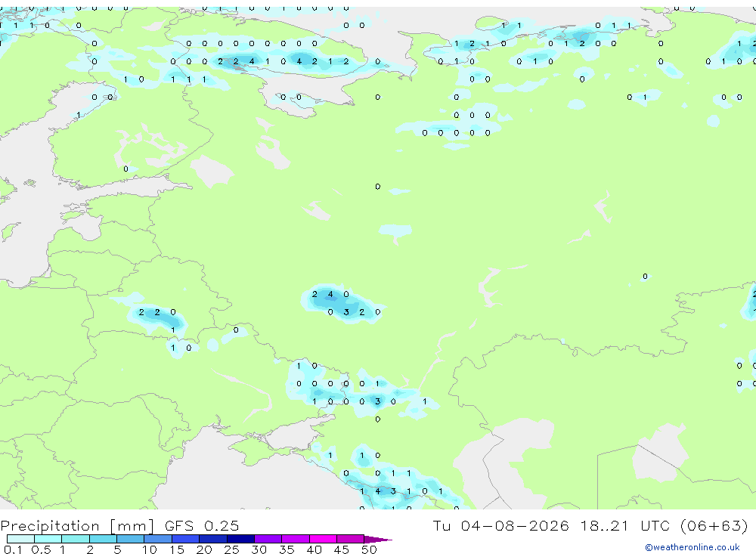This screenshot has width=756, height=554.
Task: Pick the 15–20 mm legend swatch
Action: [186, 539]
